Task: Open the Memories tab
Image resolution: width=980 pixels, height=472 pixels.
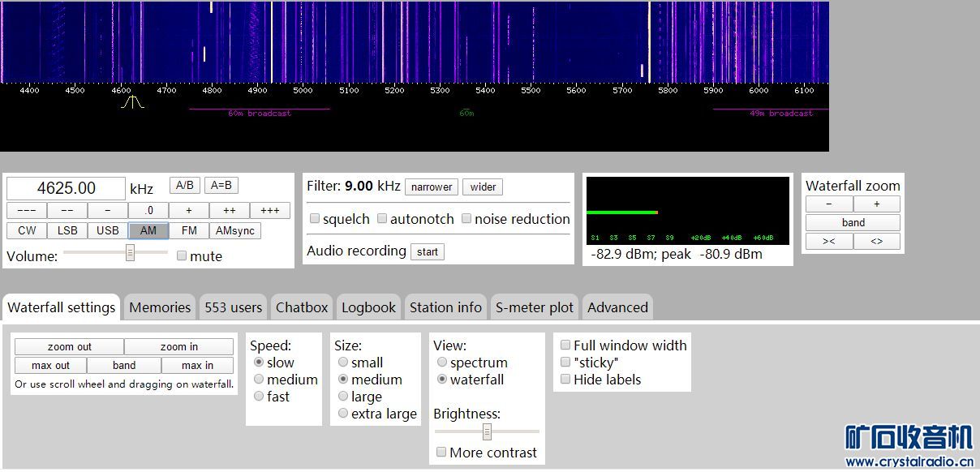Action: [160, 307]
